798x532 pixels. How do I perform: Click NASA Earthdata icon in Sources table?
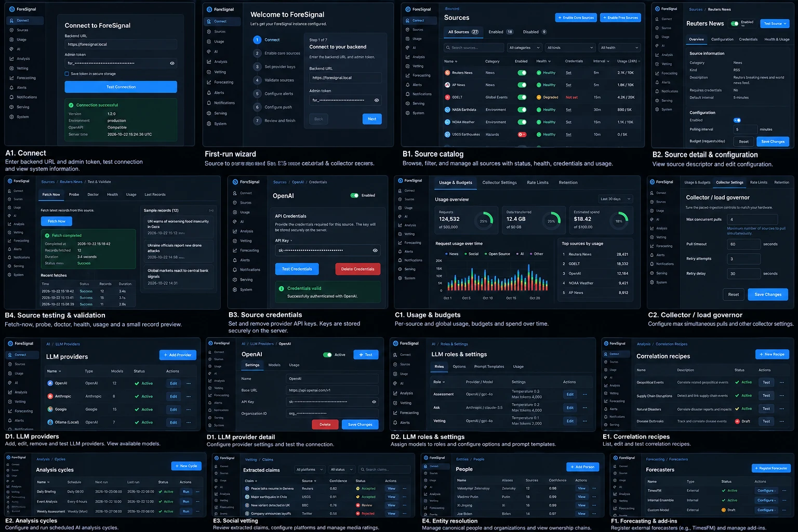click(447, 110)
